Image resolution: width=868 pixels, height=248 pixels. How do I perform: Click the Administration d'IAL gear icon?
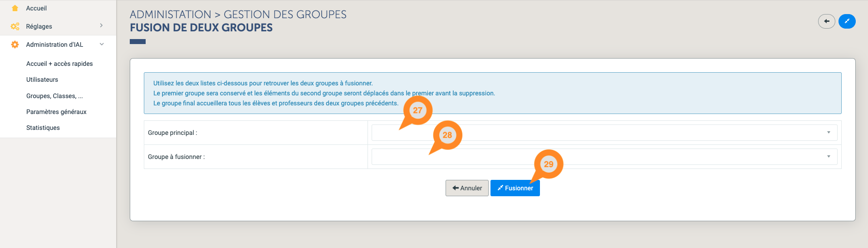point(15,45)
